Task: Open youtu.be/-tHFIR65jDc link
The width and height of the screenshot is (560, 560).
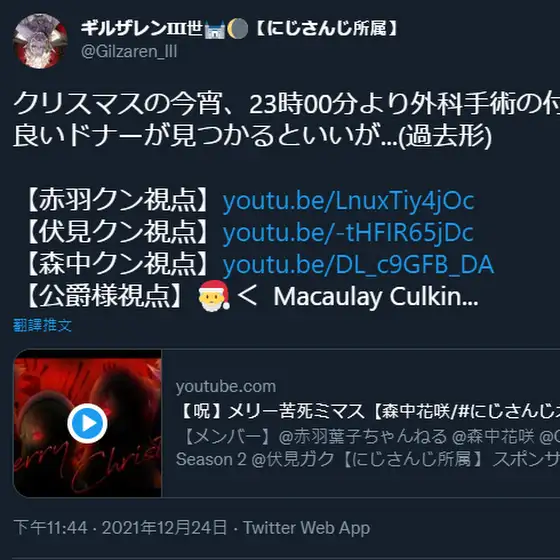Action: [348, 232]
